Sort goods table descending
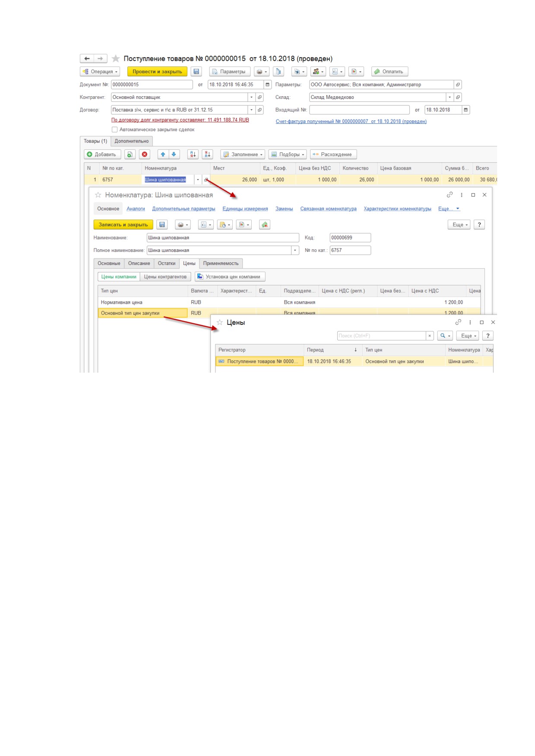Viewport: 535px width, 756px height. 208,154
